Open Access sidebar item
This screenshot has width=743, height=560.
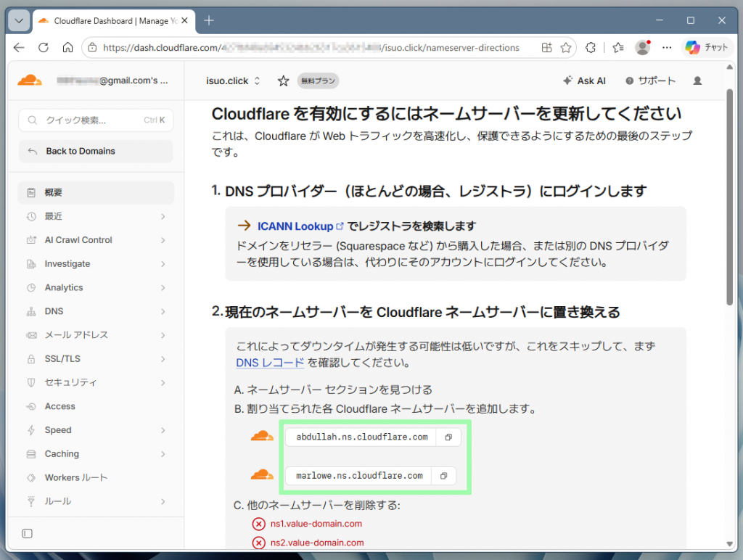point(96,406)
